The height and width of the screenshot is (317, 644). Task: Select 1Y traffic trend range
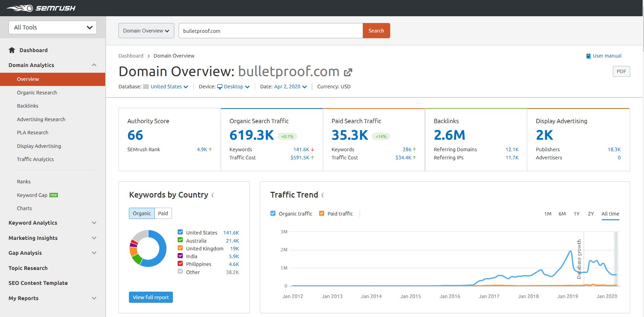coord(577,214)
